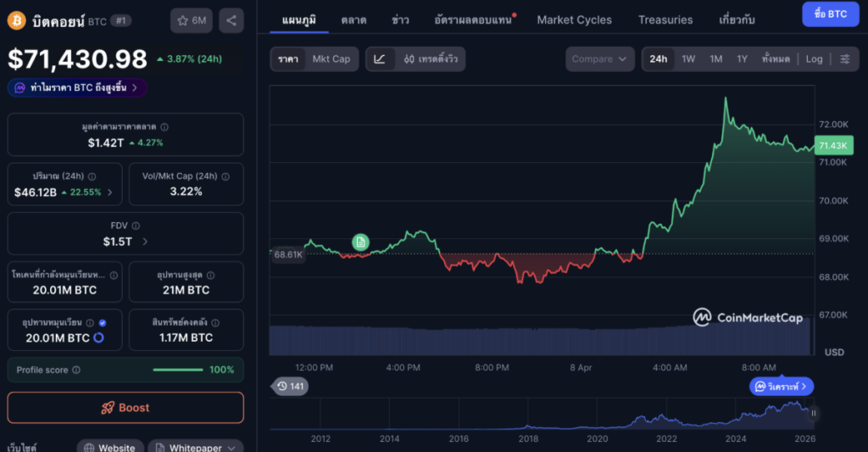
Task: Click info icon beside Profile score
Action: tap(76, 371)
